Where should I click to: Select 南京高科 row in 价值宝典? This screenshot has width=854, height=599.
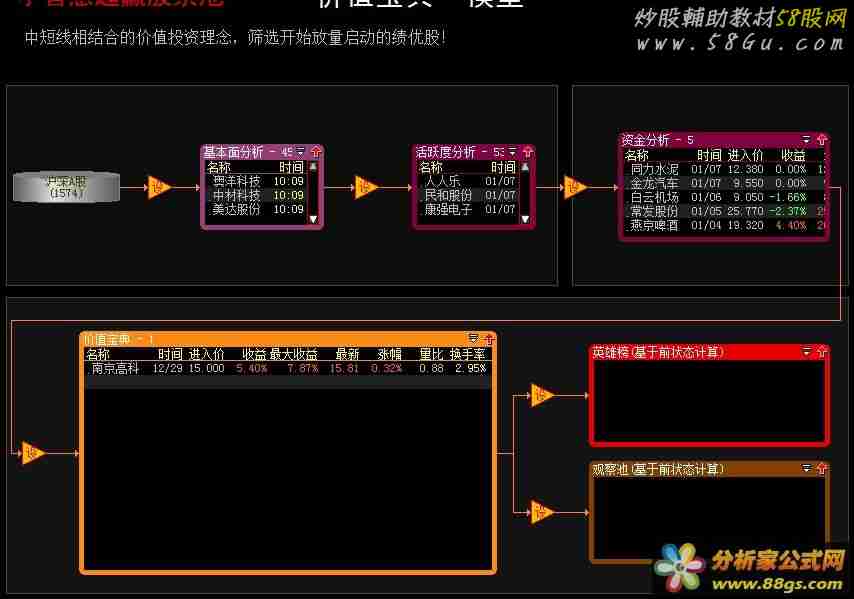(288, 369)
